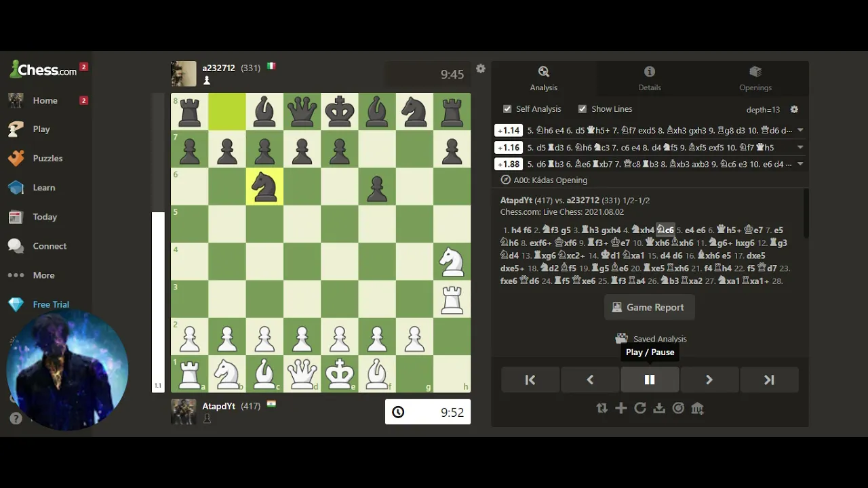Open Puzzles in the sidebar
This screenshot has width=868, height=488.
tap(47, 158)
